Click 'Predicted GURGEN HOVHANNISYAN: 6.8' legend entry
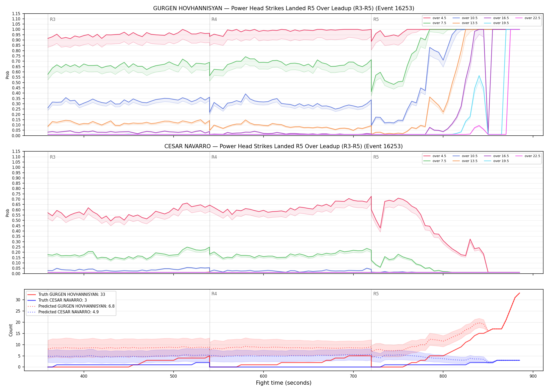This screenshot has width=549, height=392. click(x=71, y=306)
